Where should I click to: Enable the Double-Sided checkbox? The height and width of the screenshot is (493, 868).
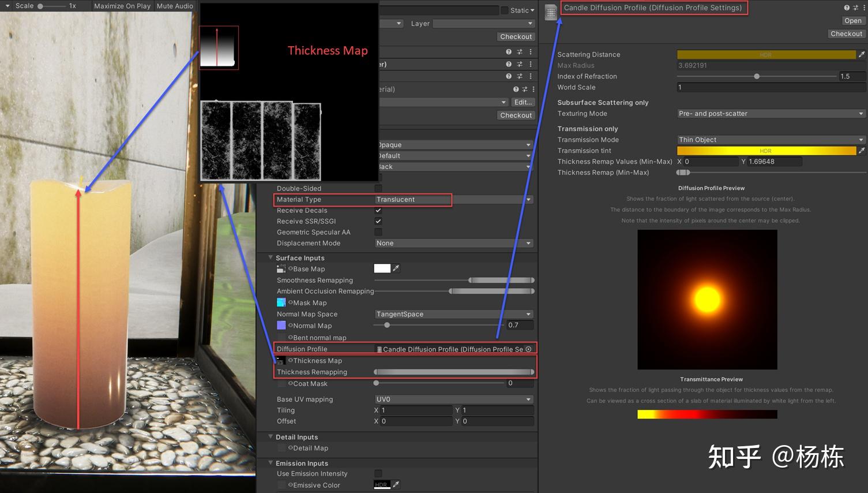click(378, 188)
